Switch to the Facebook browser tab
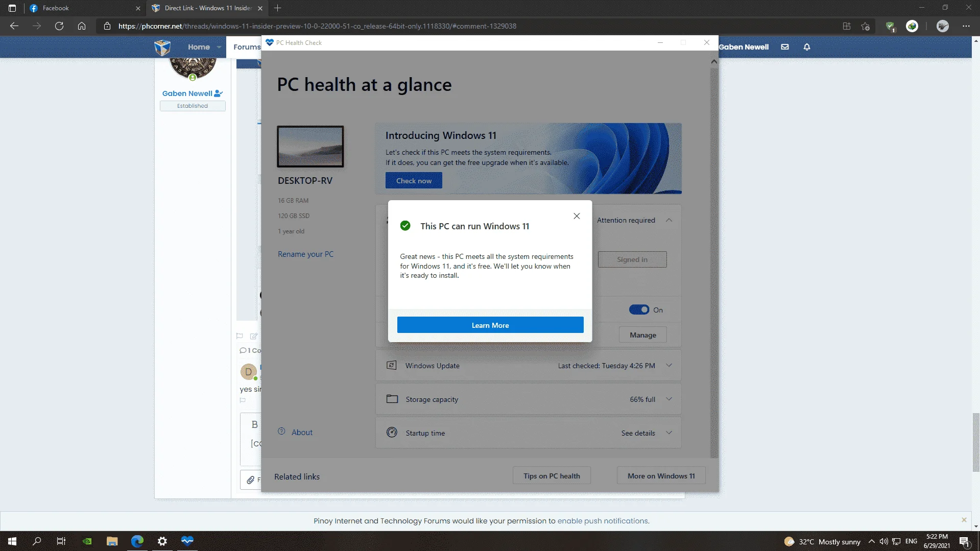 coord(84,8)
